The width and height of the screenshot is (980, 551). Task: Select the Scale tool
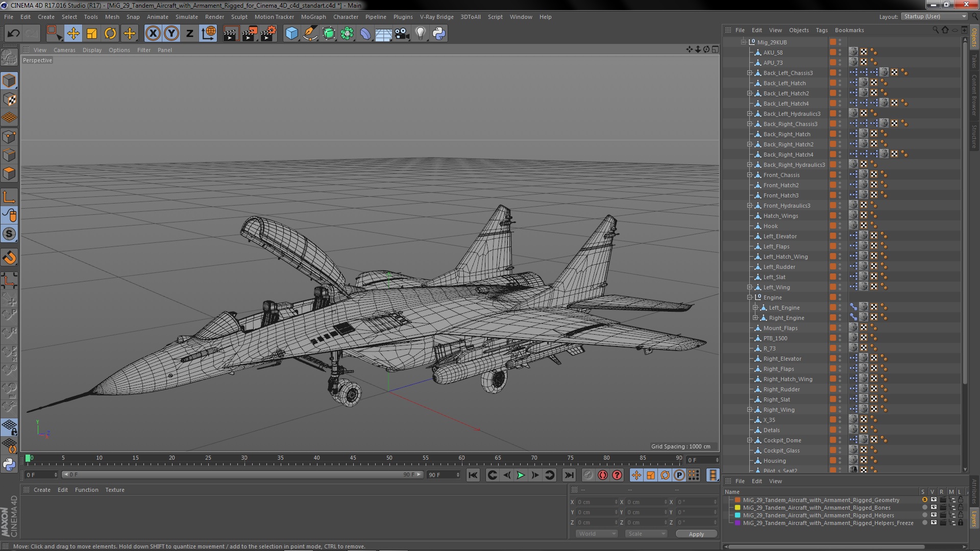point(92,34)
